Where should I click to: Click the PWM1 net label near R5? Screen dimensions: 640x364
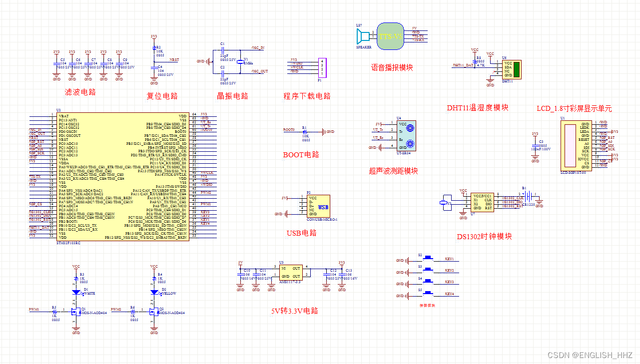coord(34,310)
